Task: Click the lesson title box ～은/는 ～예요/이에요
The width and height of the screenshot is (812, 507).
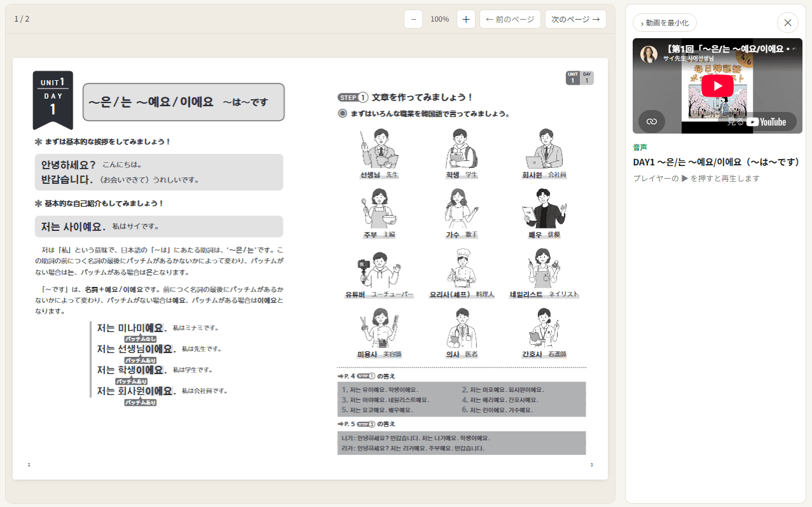Action: [184, 102]
